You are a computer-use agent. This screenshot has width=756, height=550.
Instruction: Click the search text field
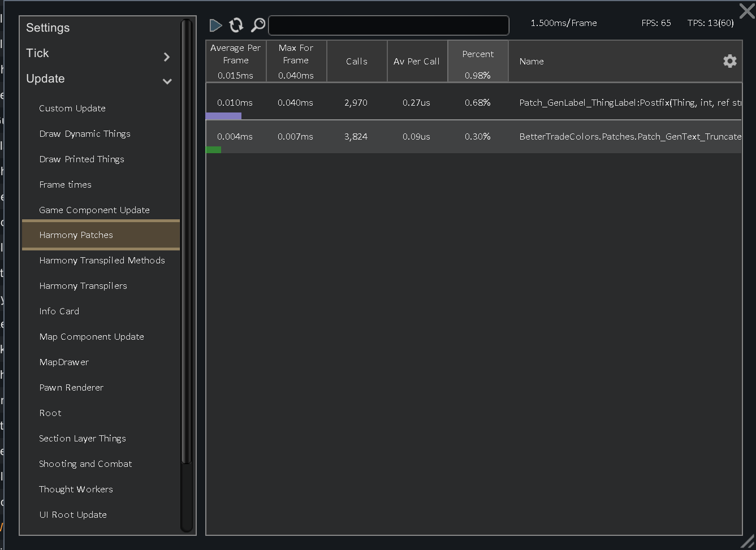click(x=388, y=25)
